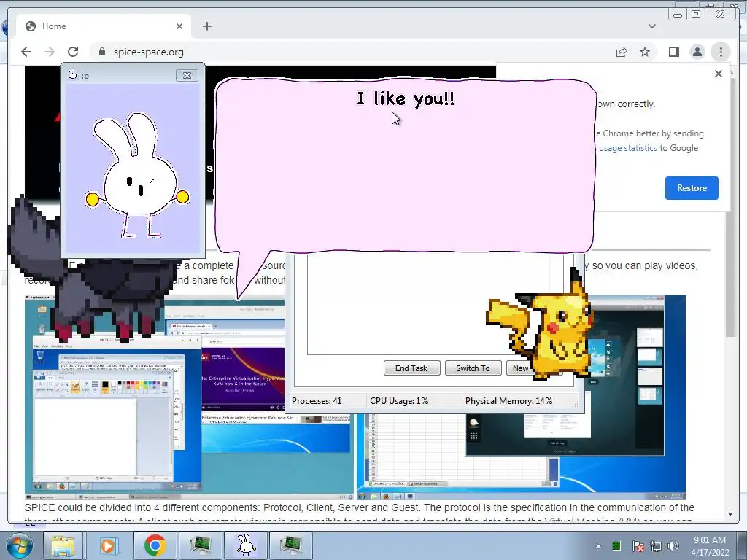This screenshot has width=747, height=560.
Task: Show hidden system tray icons
Action: click(x=598, y=546)
